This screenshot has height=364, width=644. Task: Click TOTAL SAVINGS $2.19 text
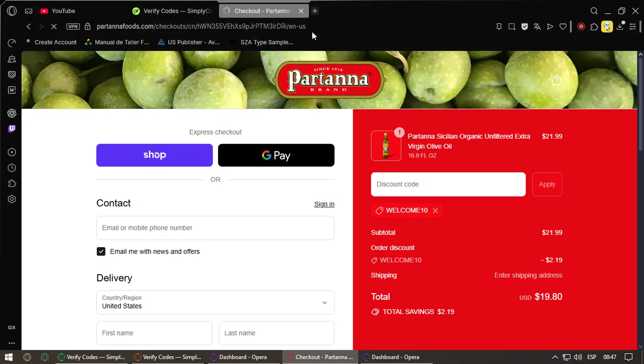pos(418,312)
